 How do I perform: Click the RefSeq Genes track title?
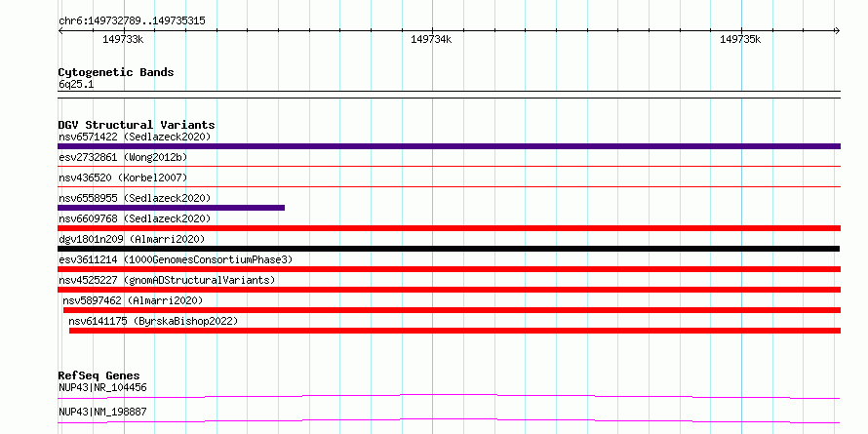click(99, 375)
